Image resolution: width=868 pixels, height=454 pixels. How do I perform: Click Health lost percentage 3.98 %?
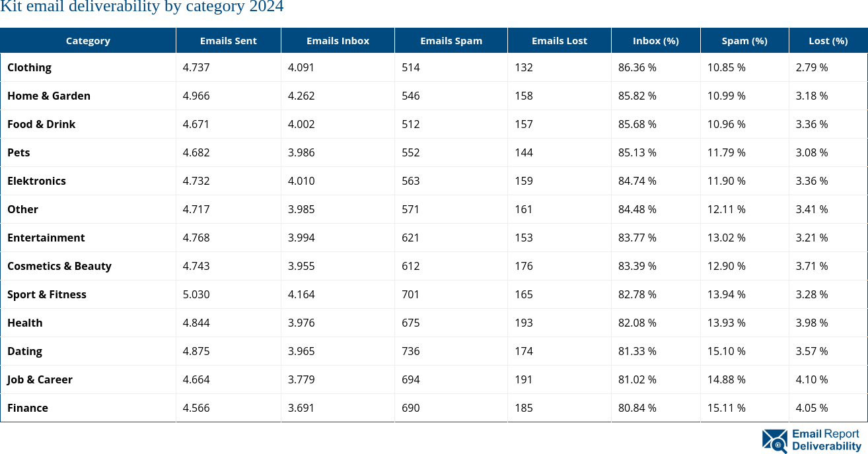tap(812, 323)
